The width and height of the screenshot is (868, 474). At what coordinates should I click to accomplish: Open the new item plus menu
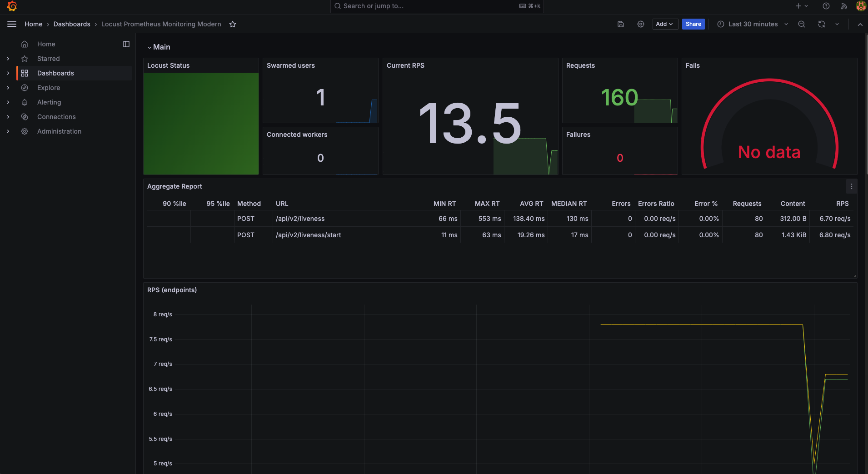[x=802, y=6]
